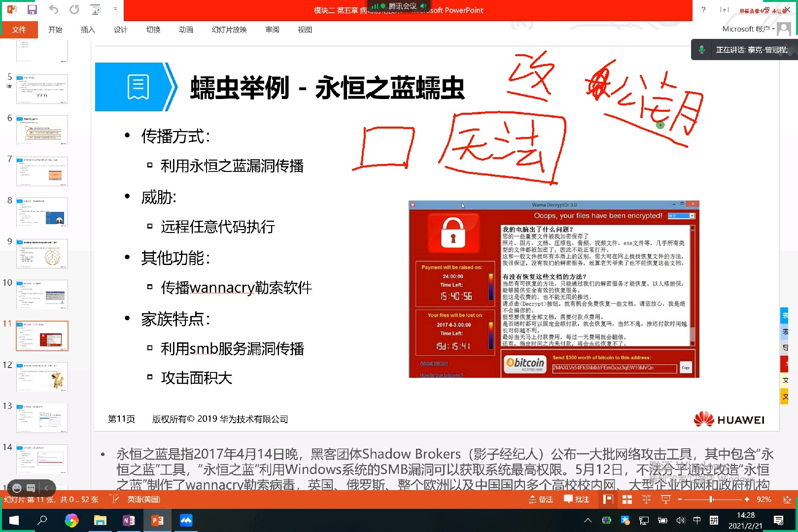Expand the Microsoft 帐户 account dropdown
798x532 pixels.
(x=748, y=29)
